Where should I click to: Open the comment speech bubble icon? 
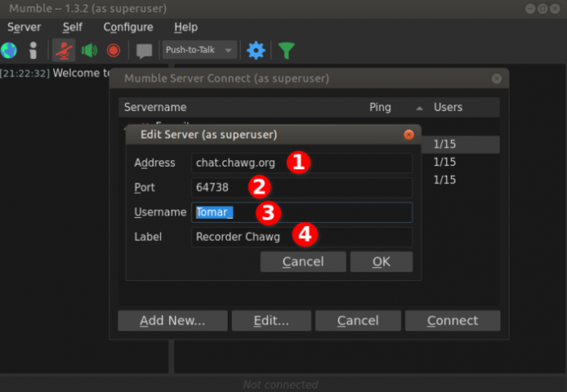[145, 50]
